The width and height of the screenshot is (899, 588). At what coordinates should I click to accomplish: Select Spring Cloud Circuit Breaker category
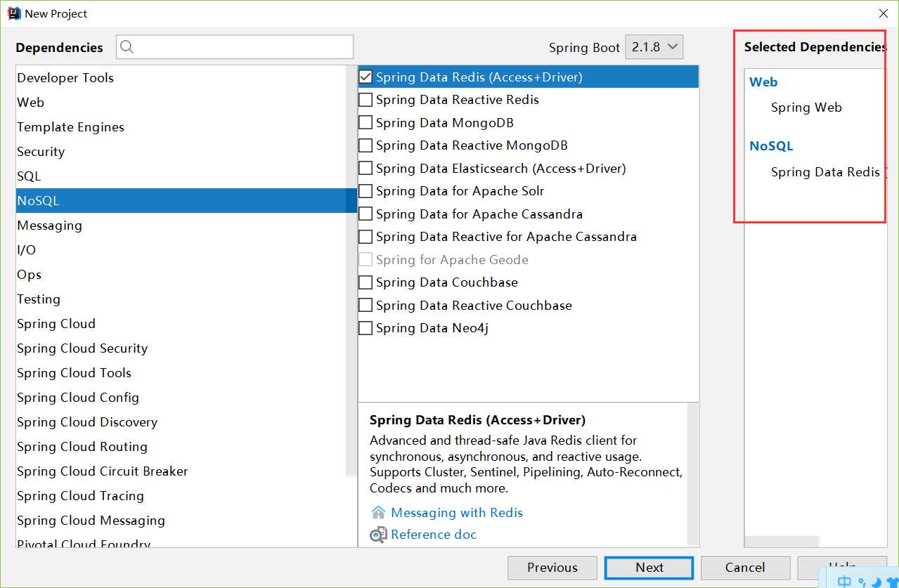coord(181,471)
